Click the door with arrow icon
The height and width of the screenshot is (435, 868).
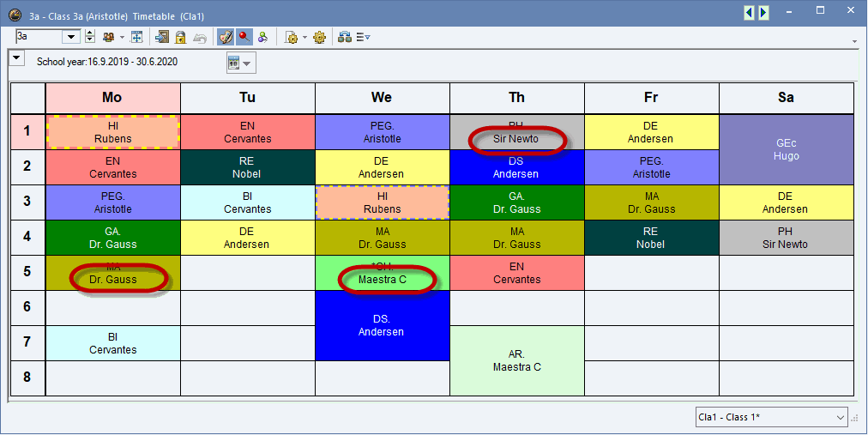point(161,37)
